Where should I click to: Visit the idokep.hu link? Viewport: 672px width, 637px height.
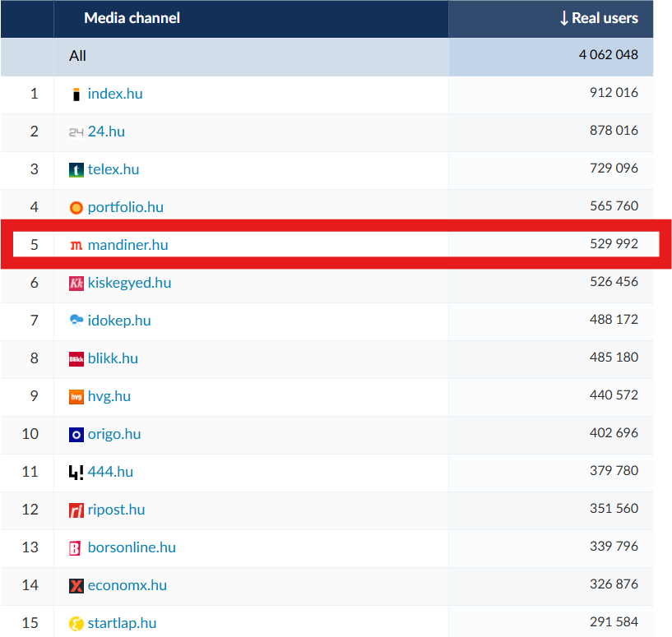[x=119, y=321]
